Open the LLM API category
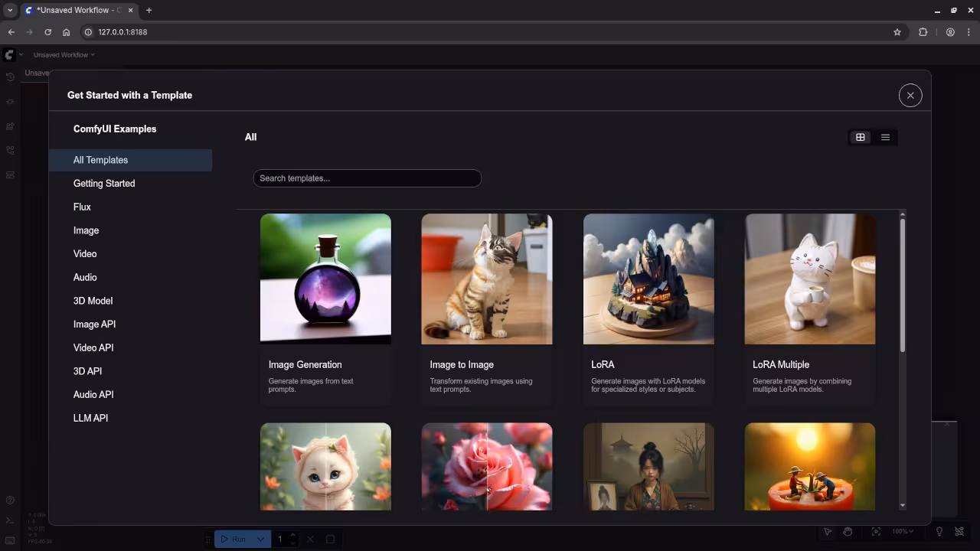This screenshot has width=980, height=551. (x=130, y=418)
